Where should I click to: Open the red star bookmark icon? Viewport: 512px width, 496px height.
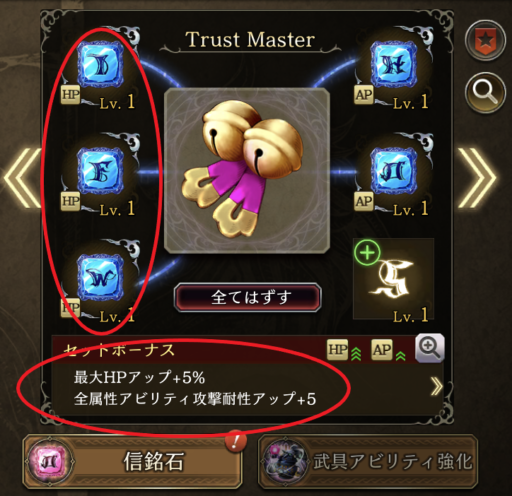pos(485,40)
